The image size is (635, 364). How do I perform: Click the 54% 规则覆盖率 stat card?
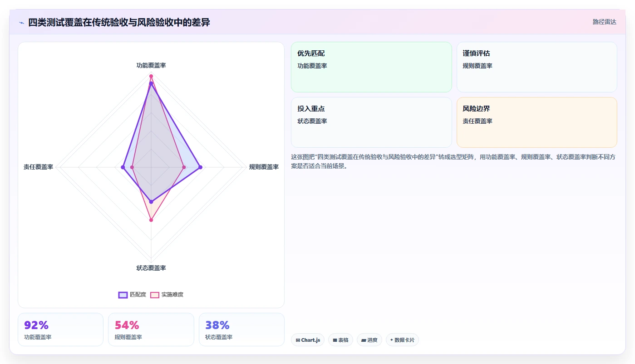tap(151, 330)
